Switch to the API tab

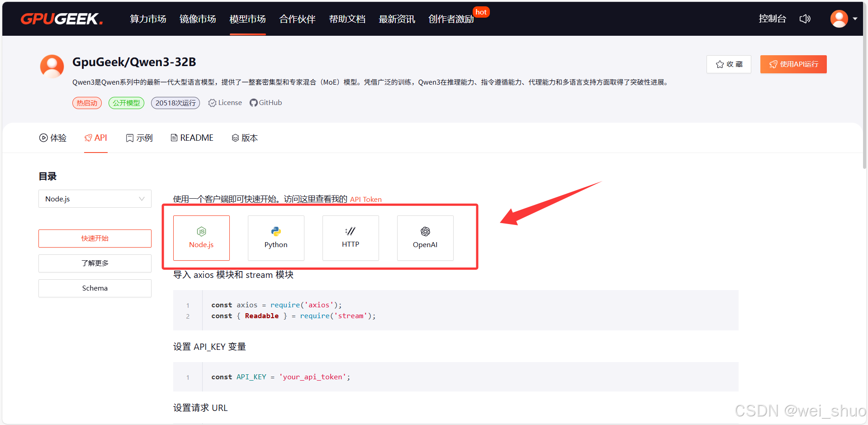pyautogui.click(x=96, y=138)
